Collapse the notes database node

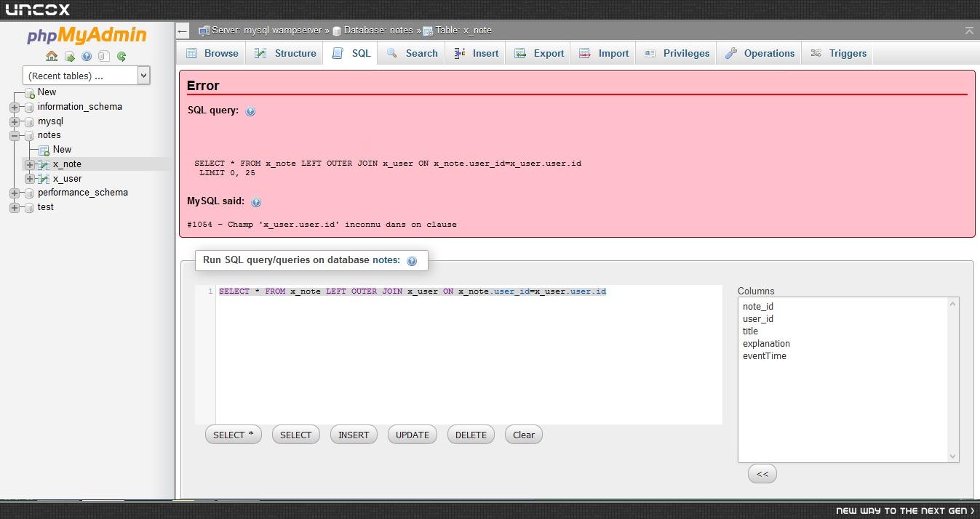[15, 135]
